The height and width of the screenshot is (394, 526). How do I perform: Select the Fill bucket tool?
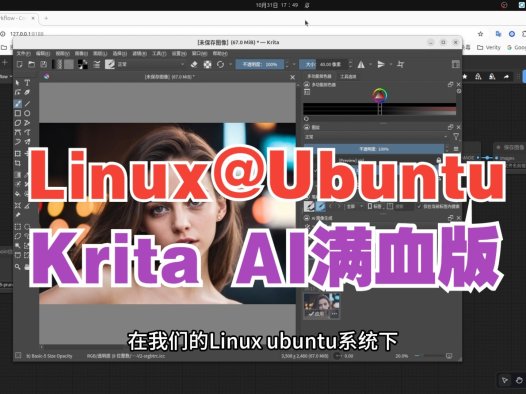tap(17, 193)
